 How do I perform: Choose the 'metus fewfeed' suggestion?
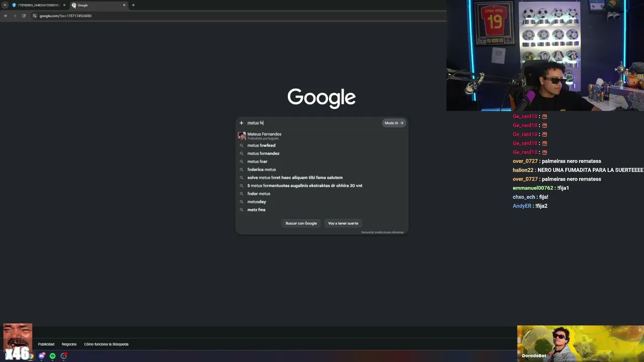322,145
